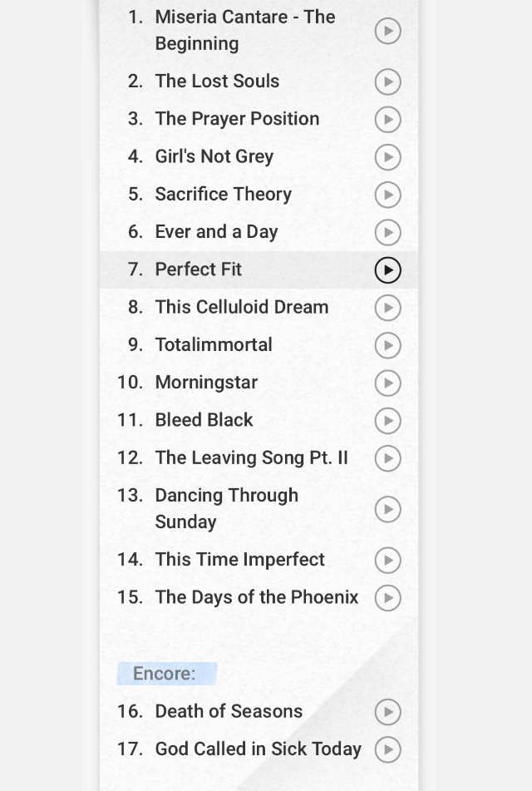The width and height of the screenshot is (532, 791).
Task: Play highlighted Perfect Fit track
Action: click(x=388, y=269)
